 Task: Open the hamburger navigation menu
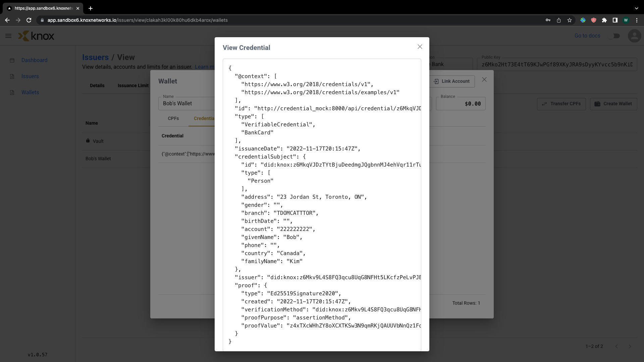pos(8,36)
